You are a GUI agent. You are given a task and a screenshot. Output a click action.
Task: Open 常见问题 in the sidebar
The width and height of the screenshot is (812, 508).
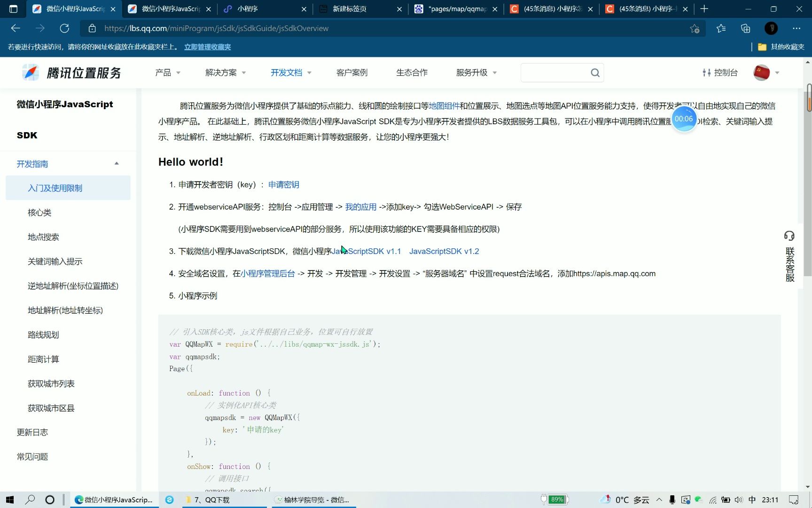point(32,457)
